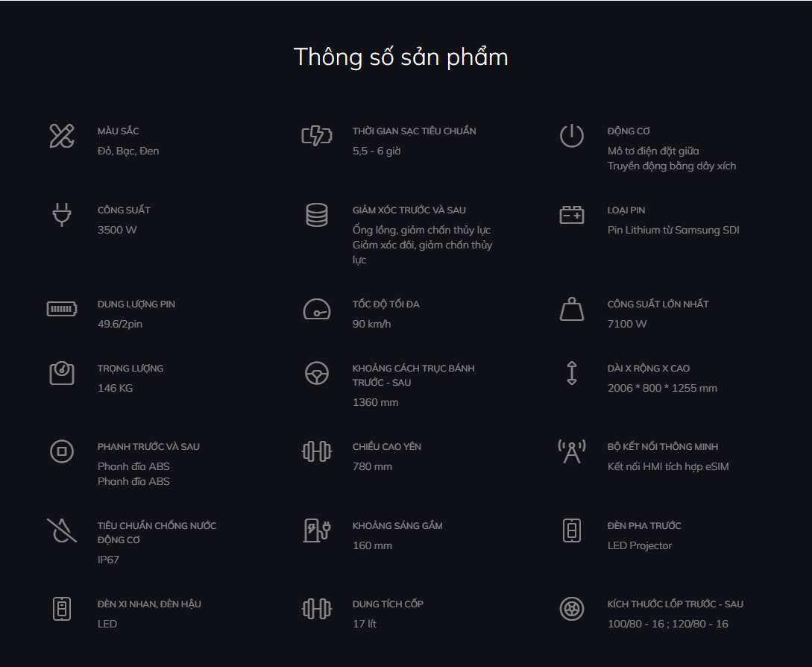The height and width of the screenshot is (667, 812).
Task: Click the Kết nối HMI tích hợp eSIM text
Action: coord(668,466)
